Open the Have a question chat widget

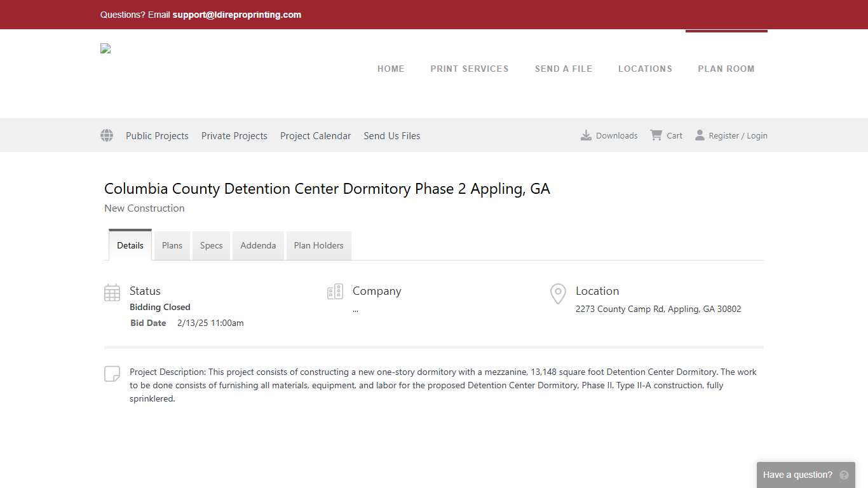tap(797, 475)
